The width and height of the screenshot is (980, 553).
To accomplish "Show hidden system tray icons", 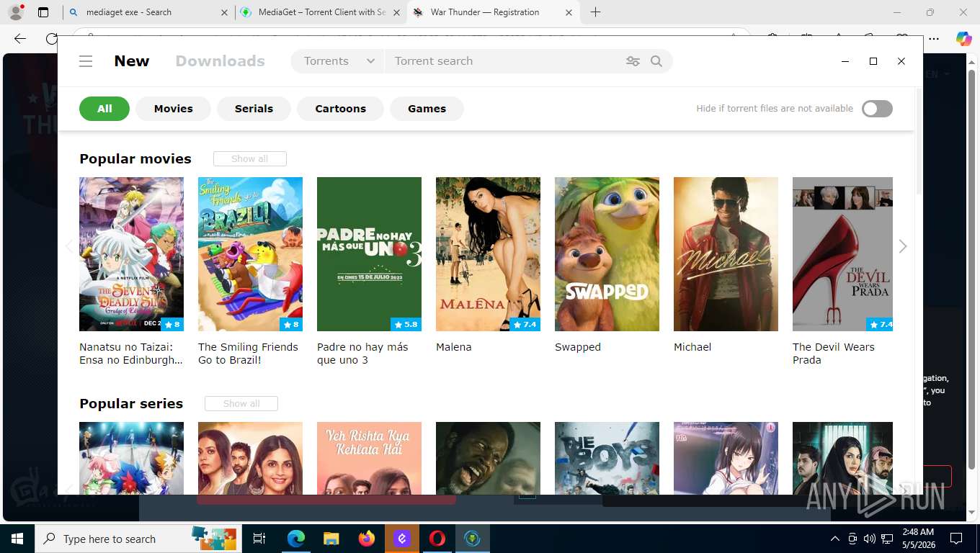I will pos(835,539).
